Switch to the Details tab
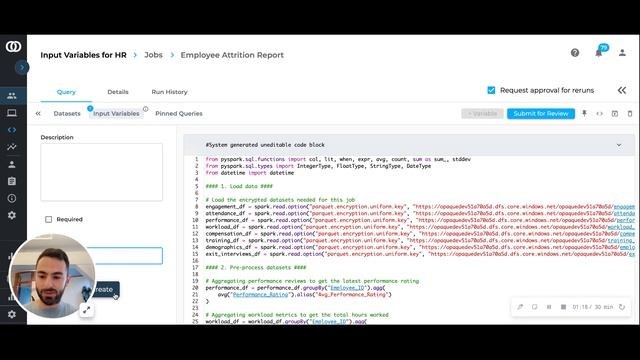The height and width of the screenshot is (360, 640). (118, 92)
